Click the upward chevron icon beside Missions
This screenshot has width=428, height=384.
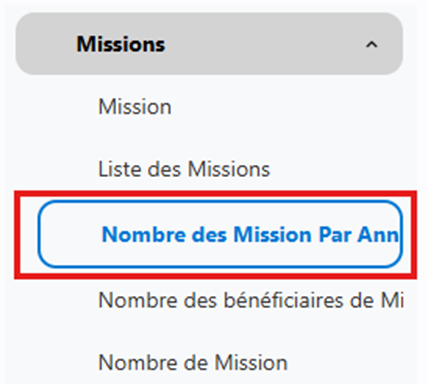click(x=372, y=45)
